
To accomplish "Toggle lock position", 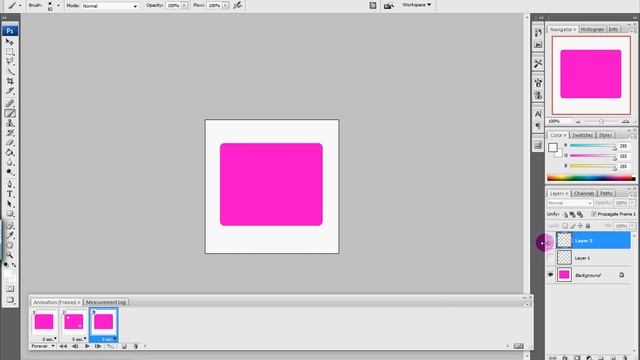I will click(580, 226).
